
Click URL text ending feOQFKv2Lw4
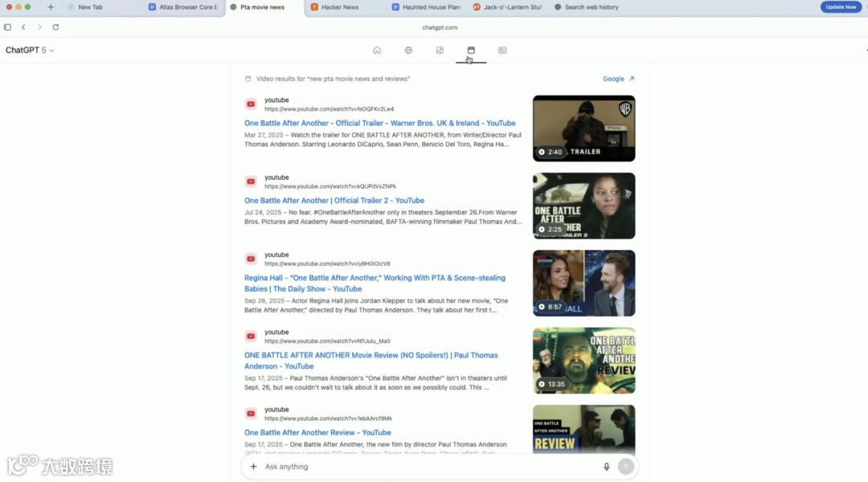(330, 109)
